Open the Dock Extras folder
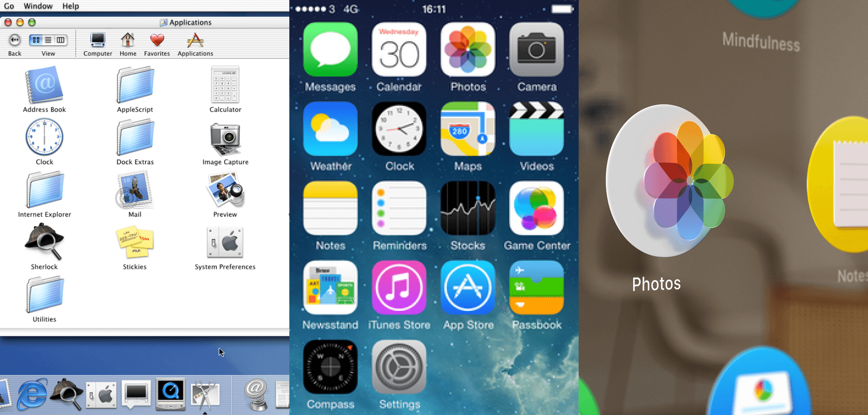The width and height of the screenshot is (868, 415). pyautogui.click(x=135, y=138)
